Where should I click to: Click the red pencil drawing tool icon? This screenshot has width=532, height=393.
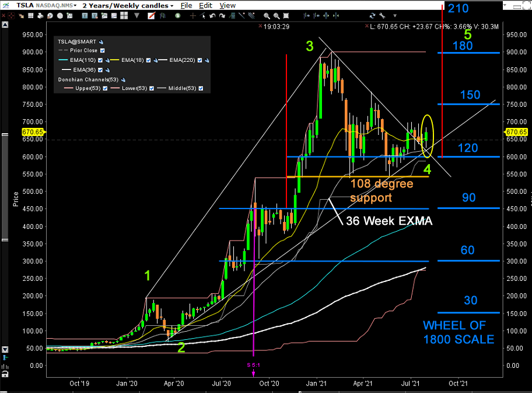pyautogui.click(x=152, y=16)
